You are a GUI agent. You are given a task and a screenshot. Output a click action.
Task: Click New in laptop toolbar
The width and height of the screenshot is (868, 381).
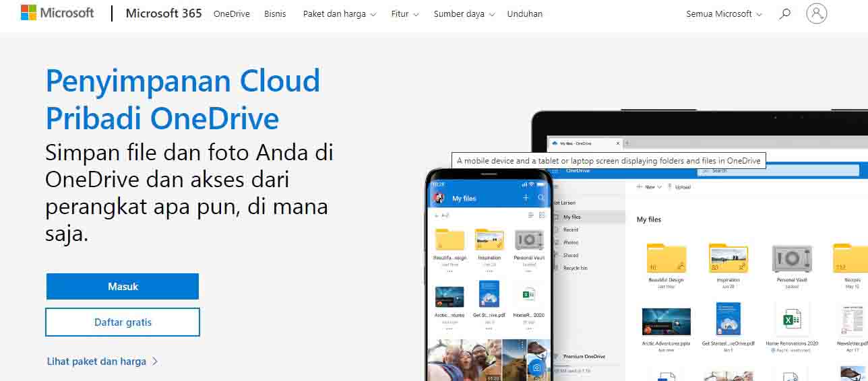coord(649,186)
